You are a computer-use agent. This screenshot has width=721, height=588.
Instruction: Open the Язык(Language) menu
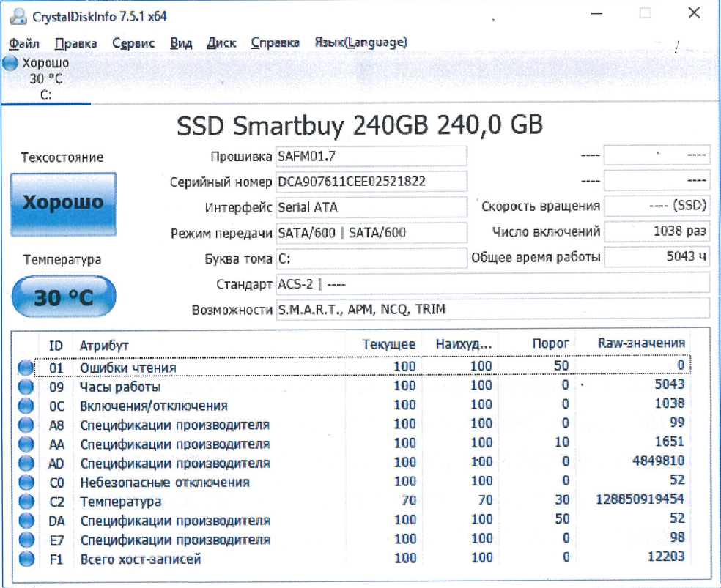coord(360,43)
